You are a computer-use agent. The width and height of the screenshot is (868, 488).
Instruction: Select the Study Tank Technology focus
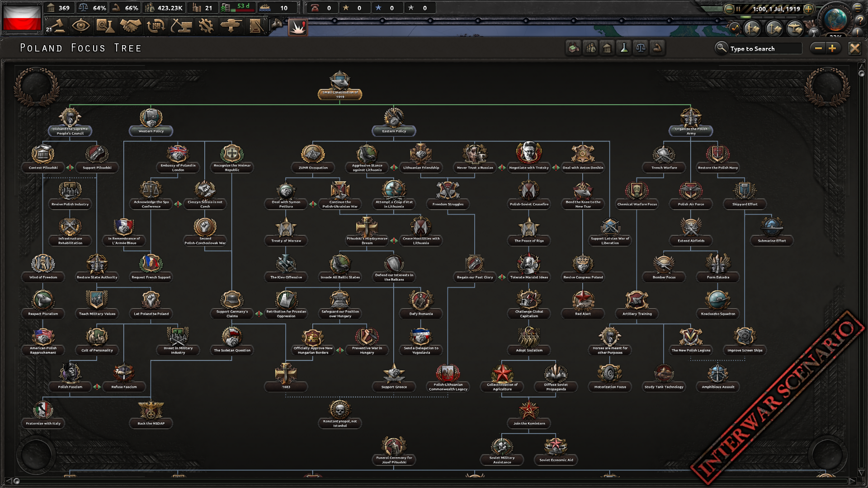(664, 378)
